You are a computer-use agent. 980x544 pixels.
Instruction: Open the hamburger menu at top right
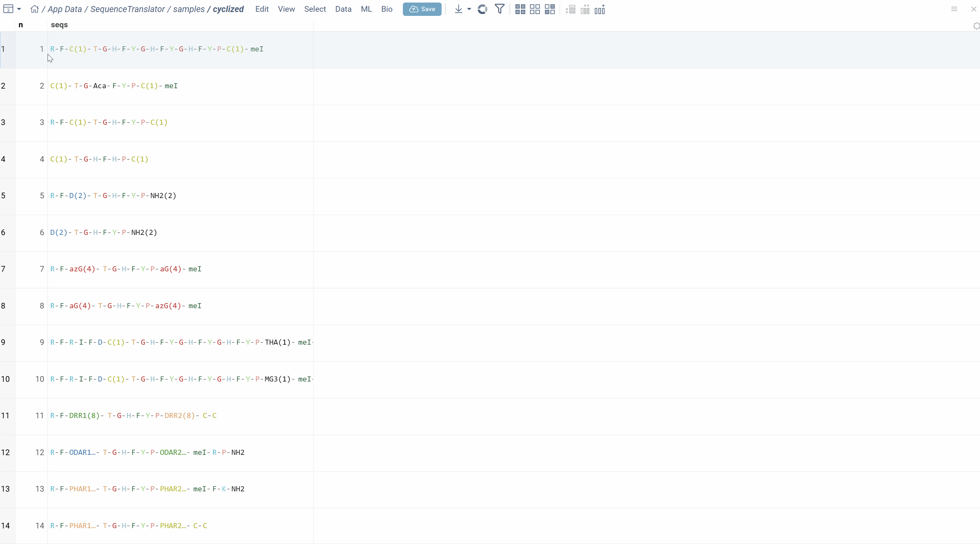(954, 9)
